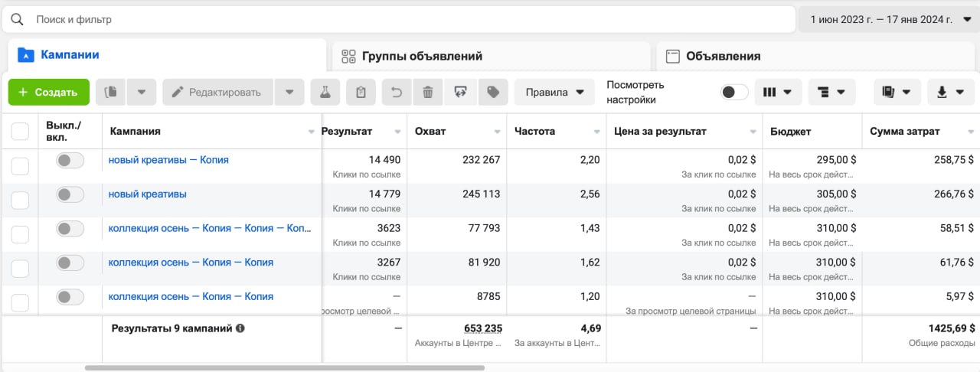Click total reach value 653 235
This screenshot has width=980, height=372.
point(483,328)
